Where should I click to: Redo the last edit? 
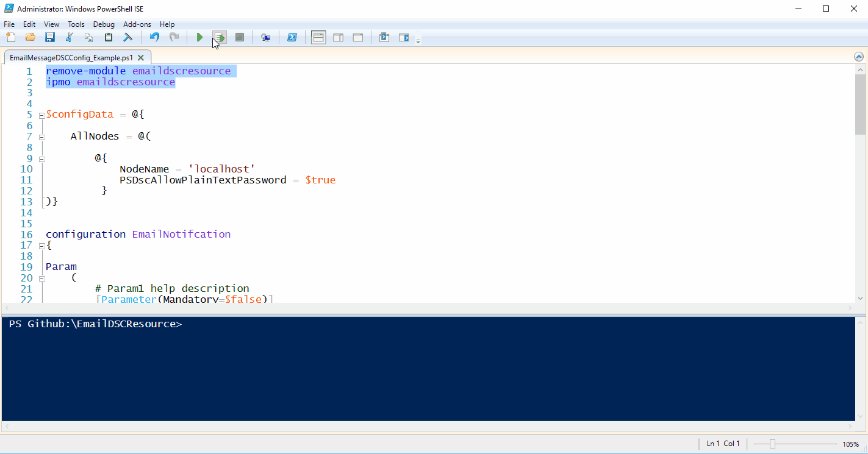pyautogui.click(x=174, y=38)
